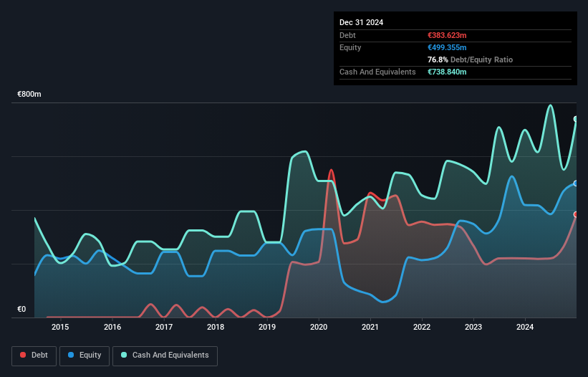Click the €499.355m equity value

447,47
